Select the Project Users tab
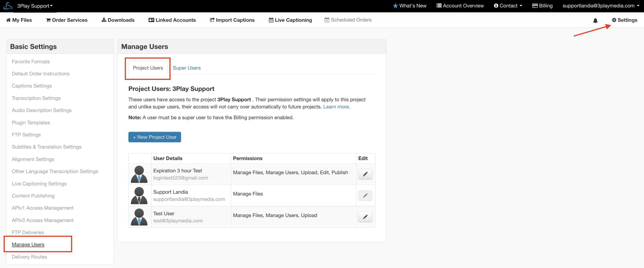Viewport: 644px width, 268px height. 148,68
